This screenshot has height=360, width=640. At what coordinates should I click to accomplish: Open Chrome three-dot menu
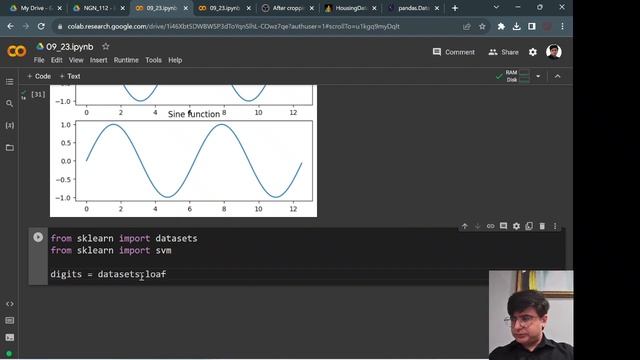[x=562, y=27]
